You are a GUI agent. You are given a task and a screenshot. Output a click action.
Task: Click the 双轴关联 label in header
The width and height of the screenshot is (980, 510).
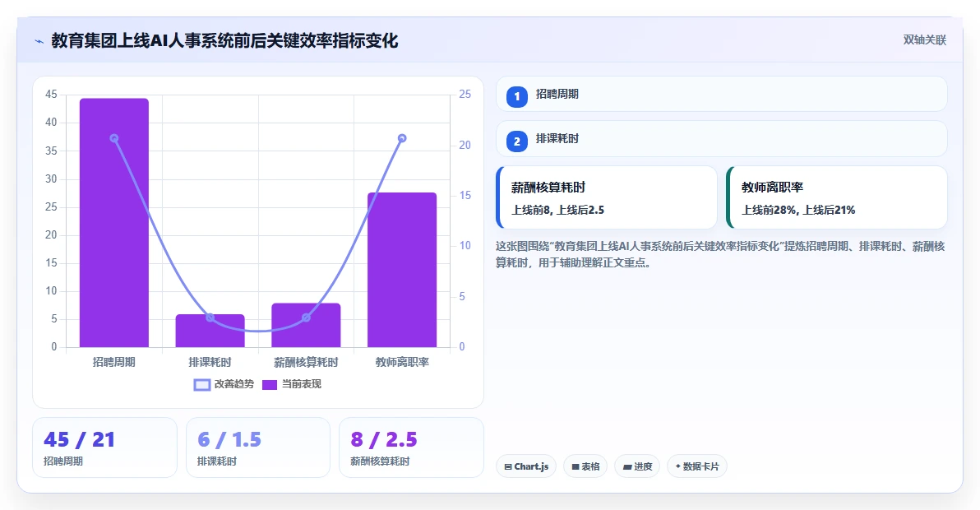[x=924, y=40]
